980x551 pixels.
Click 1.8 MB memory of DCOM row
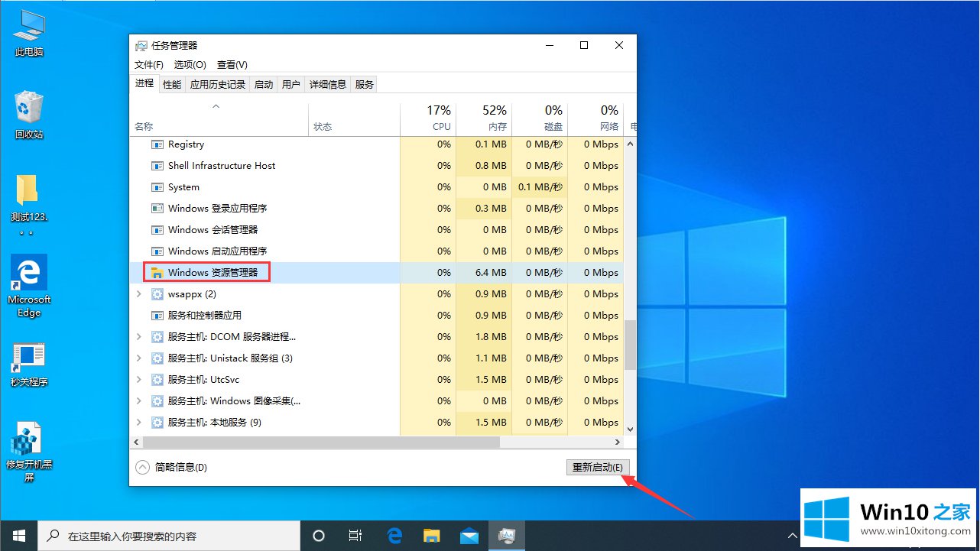[491, 337]
